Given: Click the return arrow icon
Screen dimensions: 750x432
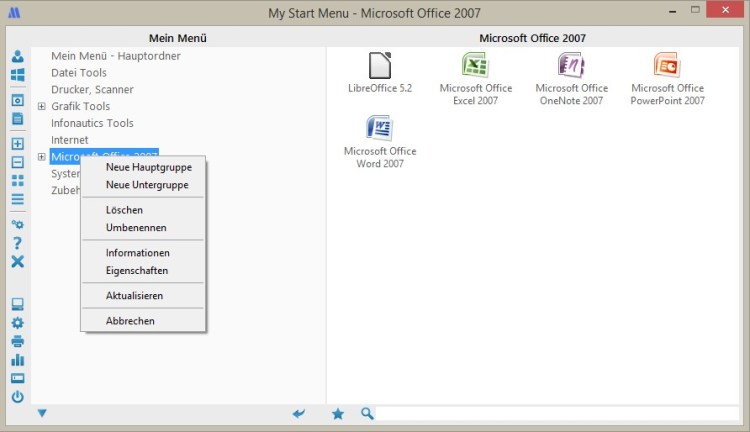Looking at the screenshot, I should tap(299, 413).
